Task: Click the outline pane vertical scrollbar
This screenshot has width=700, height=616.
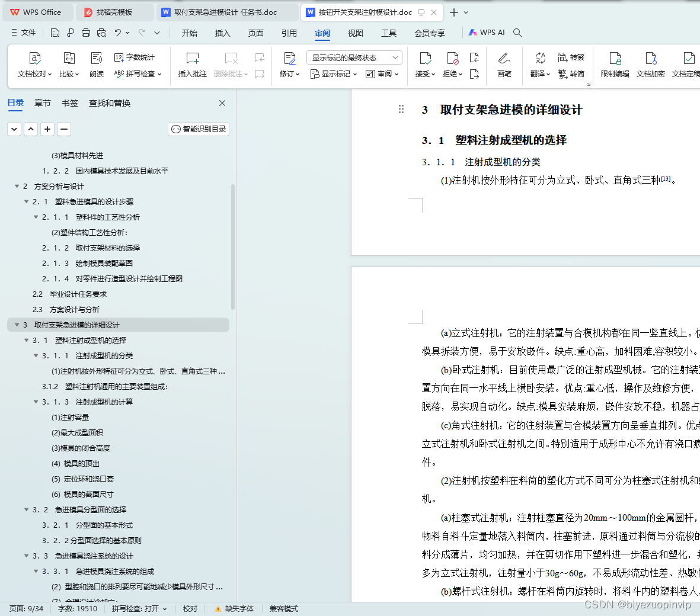Action: pyautogui.click(x=232, y=246)
